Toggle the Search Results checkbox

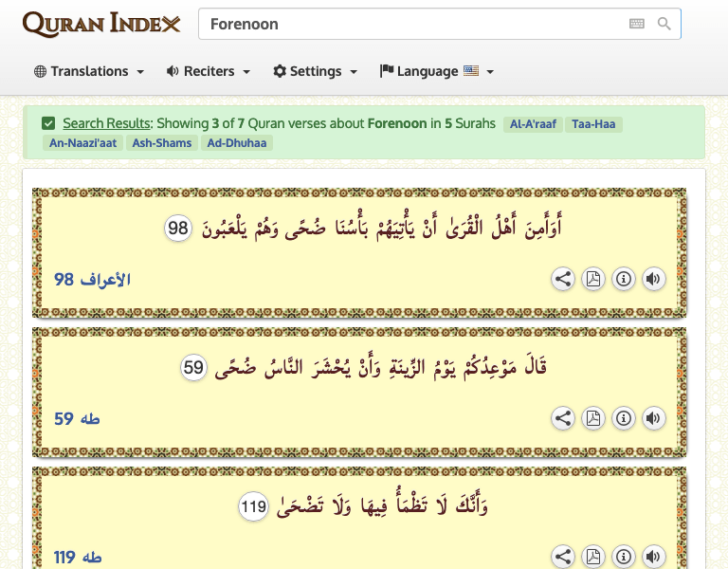coord(48,123)
